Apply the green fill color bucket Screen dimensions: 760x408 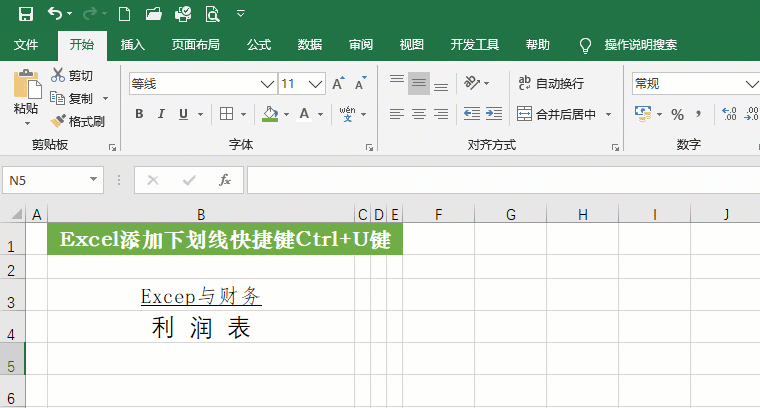point(270,114)
